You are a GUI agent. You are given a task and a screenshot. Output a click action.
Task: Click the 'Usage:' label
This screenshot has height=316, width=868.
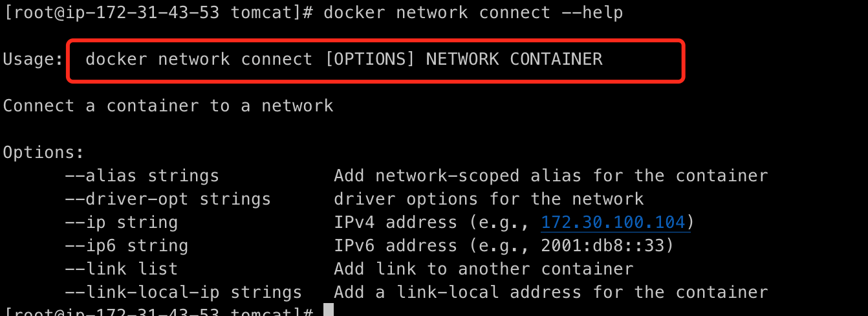(33, 59)
